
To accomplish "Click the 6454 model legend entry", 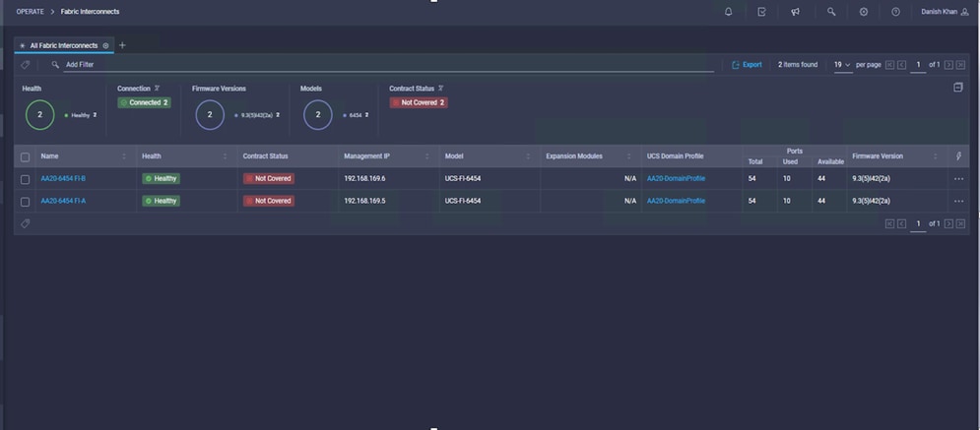I will click(356, 115).
